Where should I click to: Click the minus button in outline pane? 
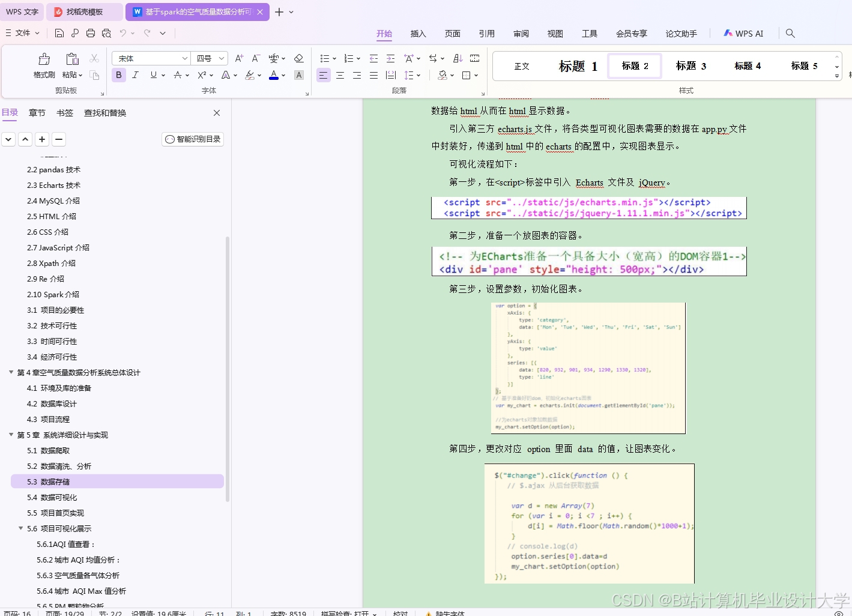[59, 139]
